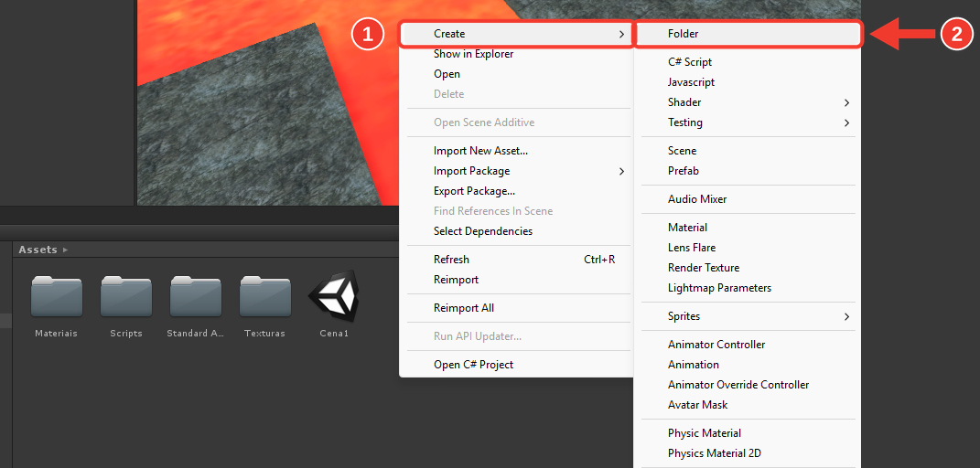Click Export Package...

pos(516,190)
